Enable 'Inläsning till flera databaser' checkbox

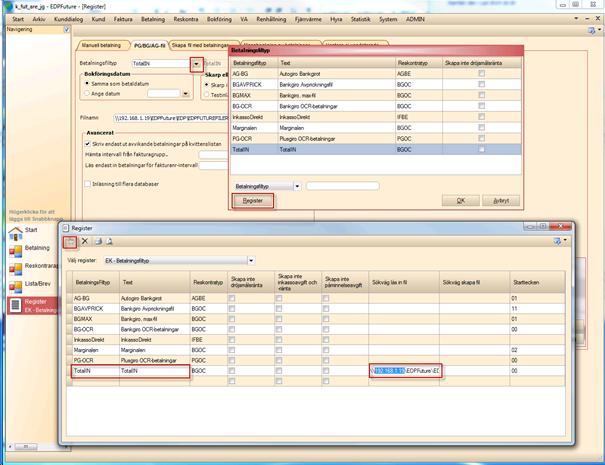(89, 185)
